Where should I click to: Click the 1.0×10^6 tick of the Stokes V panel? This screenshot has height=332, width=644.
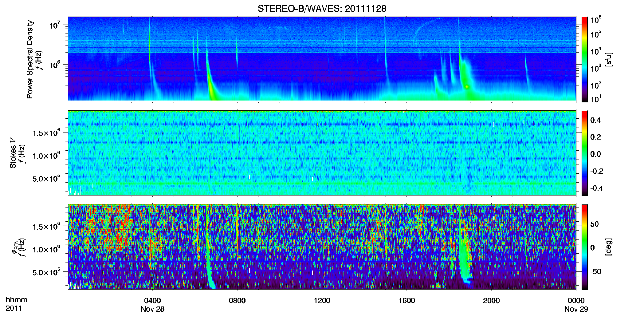46,155
